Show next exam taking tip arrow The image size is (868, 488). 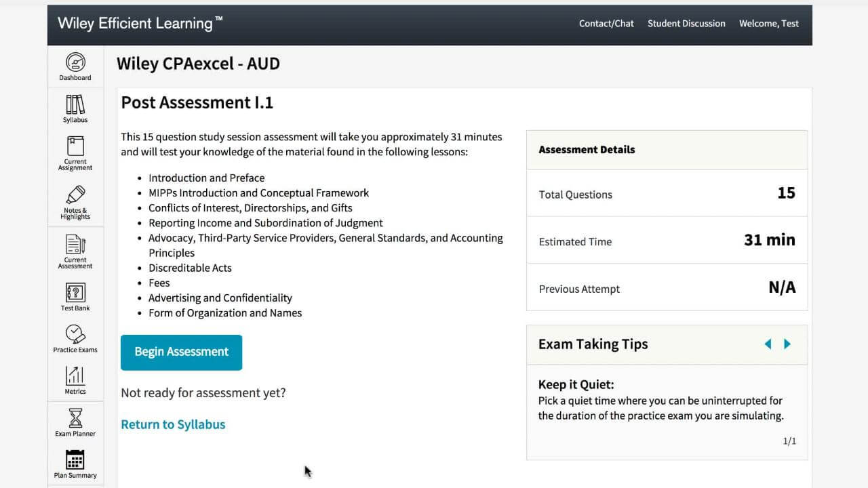(x=787, y=344)
